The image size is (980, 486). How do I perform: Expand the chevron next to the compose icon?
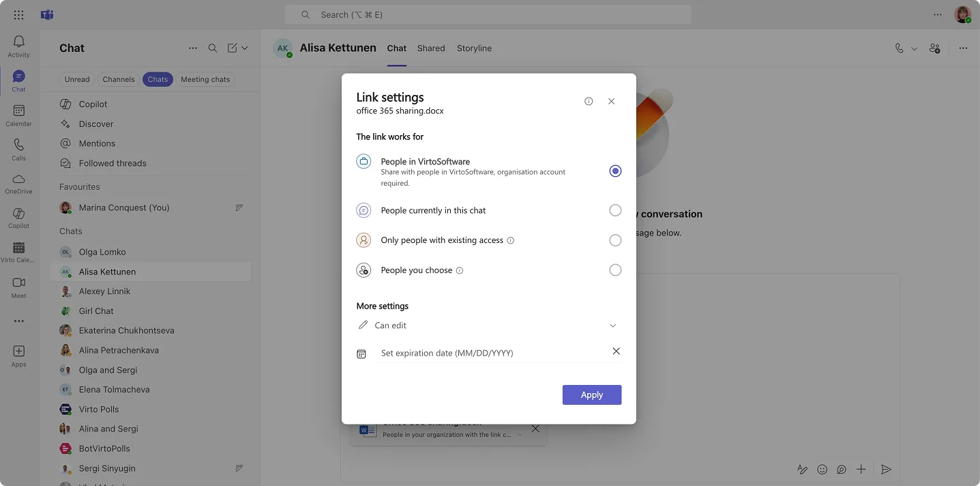click(243, 48)
